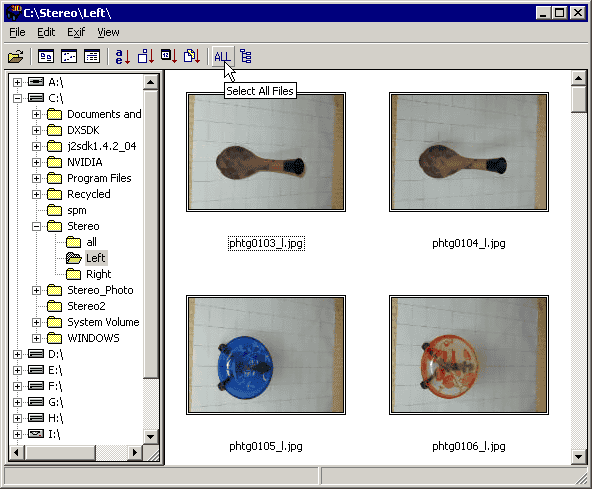Open the View menu
This screenshot has width=592, height=489.
(x=108, y=32)
